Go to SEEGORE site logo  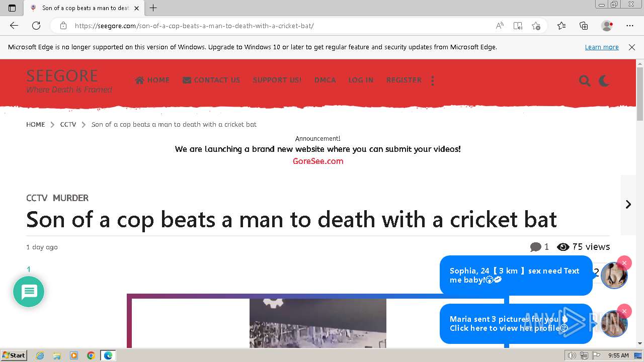tap(62, 75)
